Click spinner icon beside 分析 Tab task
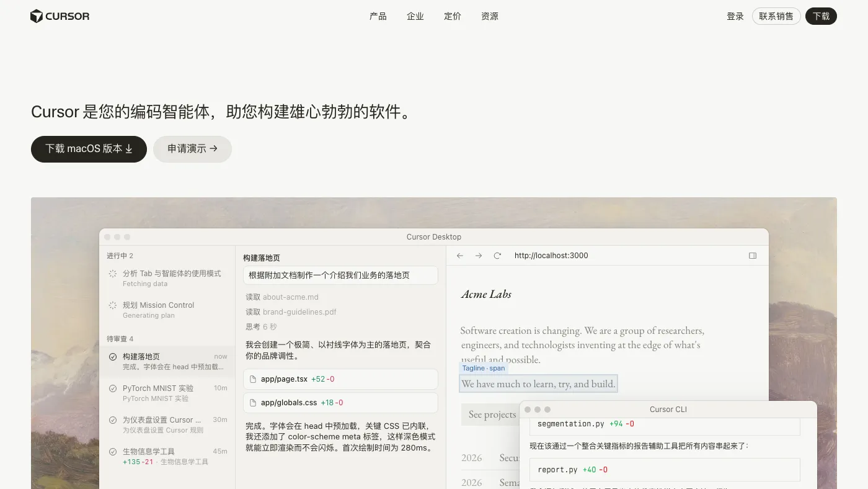This screenshot has height=489, width=868. click(113, 274)
